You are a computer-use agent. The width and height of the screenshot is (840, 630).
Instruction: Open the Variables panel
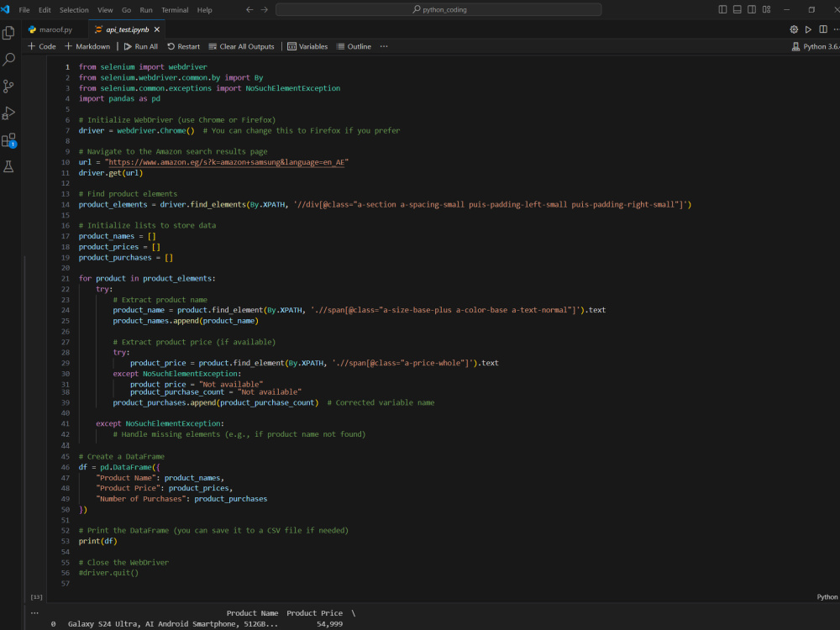(x=307, y=46)
